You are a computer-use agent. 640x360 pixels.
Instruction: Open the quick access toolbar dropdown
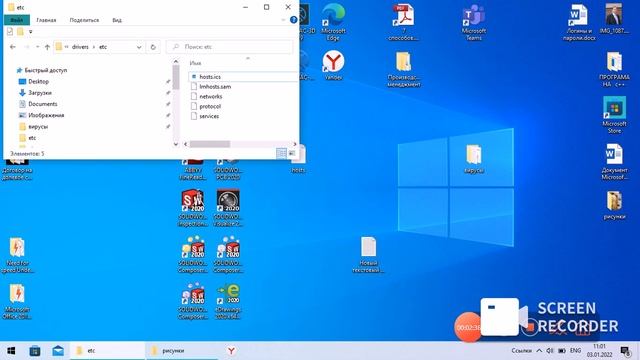coord(31,31)
